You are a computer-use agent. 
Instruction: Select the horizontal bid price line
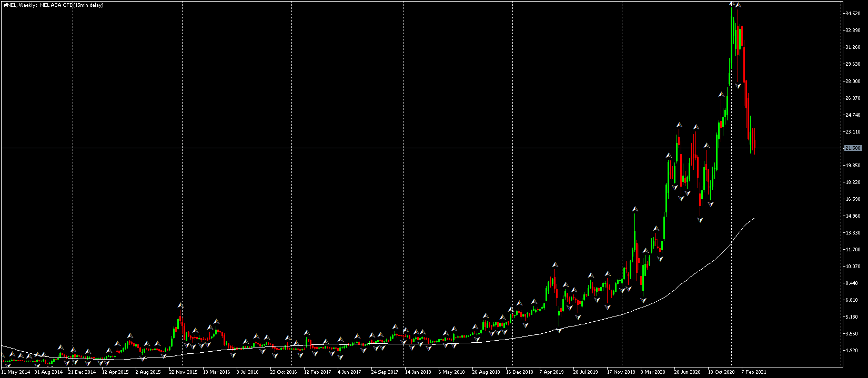[x=421, y=148]
